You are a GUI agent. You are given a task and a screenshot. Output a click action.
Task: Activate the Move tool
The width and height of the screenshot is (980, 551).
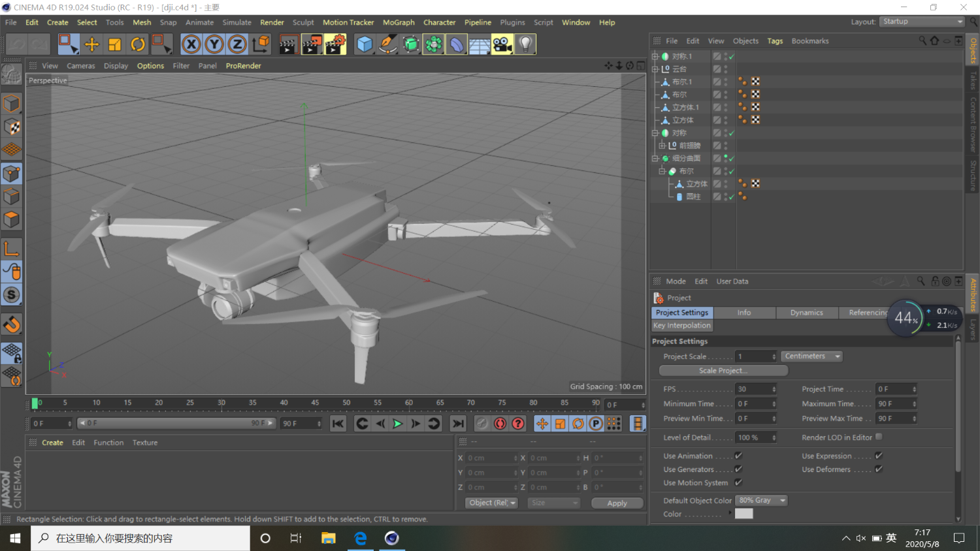[91, 44]
